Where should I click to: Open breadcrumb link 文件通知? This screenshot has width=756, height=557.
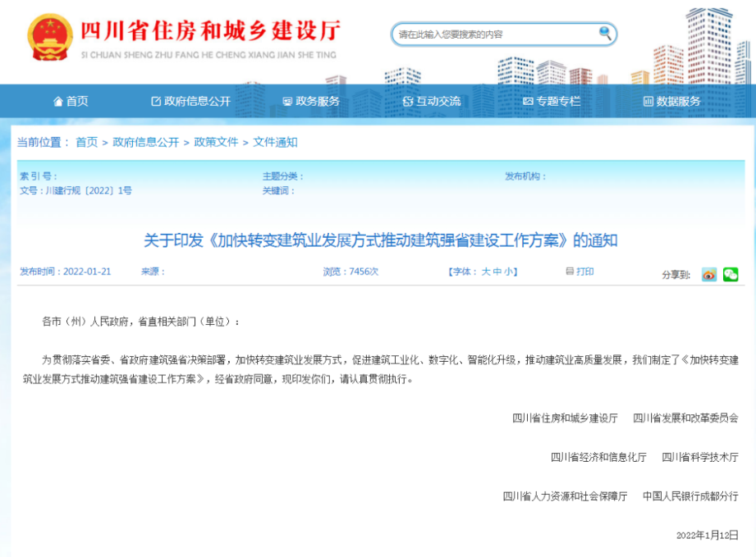[275, 143]
